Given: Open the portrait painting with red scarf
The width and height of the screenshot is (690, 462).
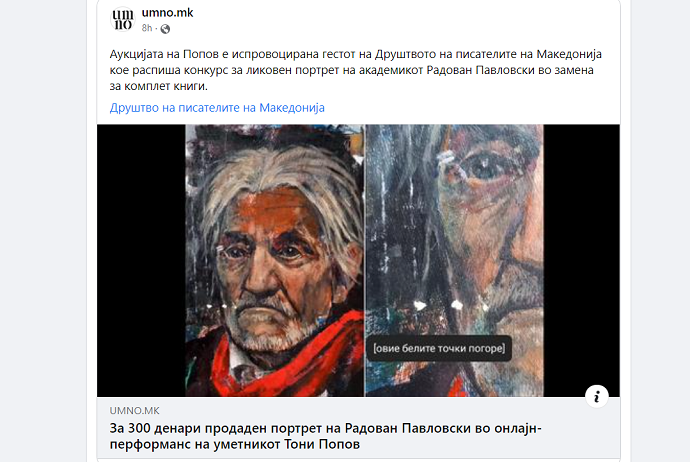Looking at the screenshot, I should point(275,260).
